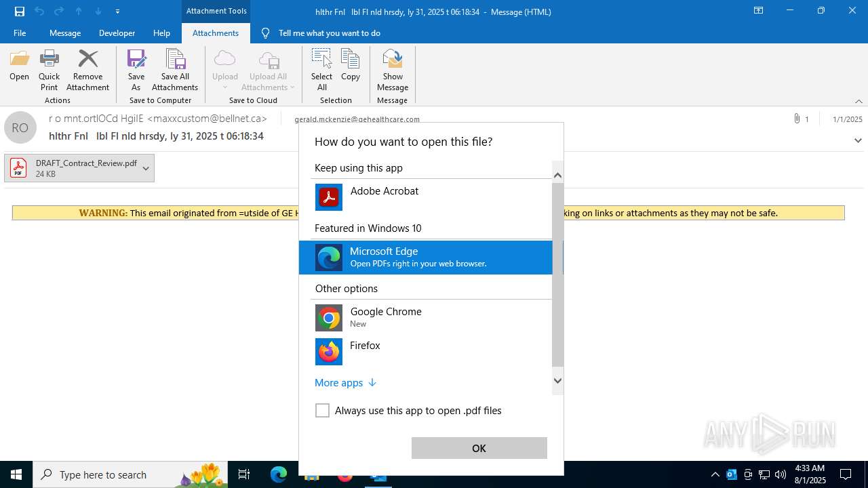Choose Microsoft Edge in app list
This screenshot has height=488, width=868.
(x=426, y=258)
